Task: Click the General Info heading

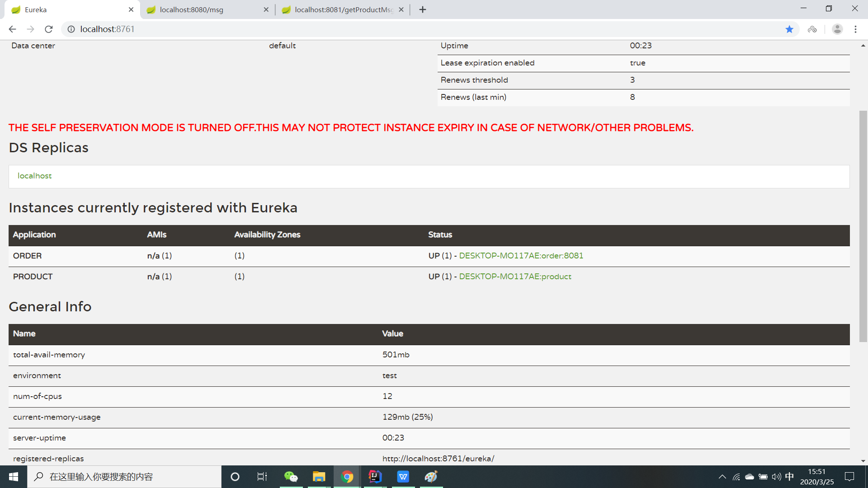Action: tap(50, 307)
